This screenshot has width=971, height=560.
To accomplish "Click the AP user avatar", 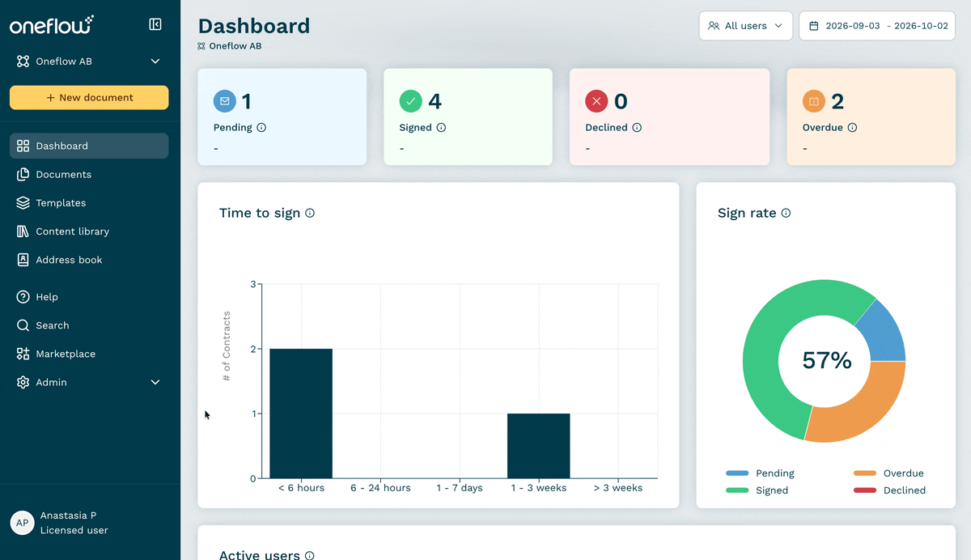I will tap(22, 523).
